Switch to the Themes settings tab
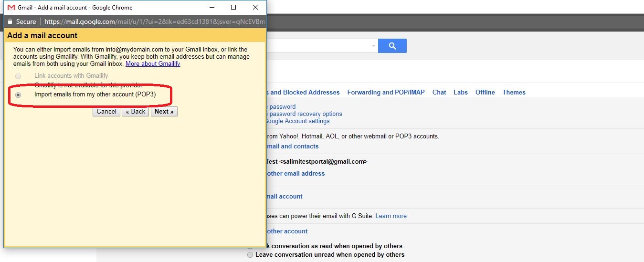The width and height of the screenshot is (644, 262). [x=514, y=92]
